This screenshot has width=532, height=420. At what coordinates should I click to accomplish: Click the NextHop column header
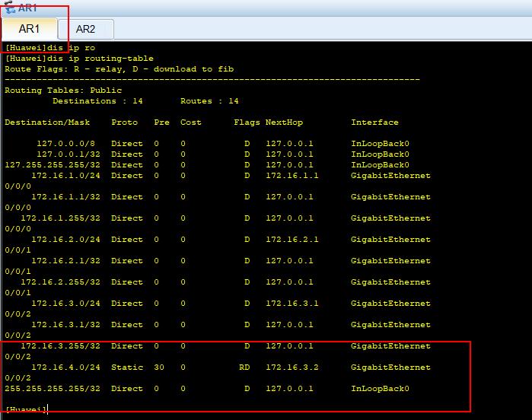284,123
